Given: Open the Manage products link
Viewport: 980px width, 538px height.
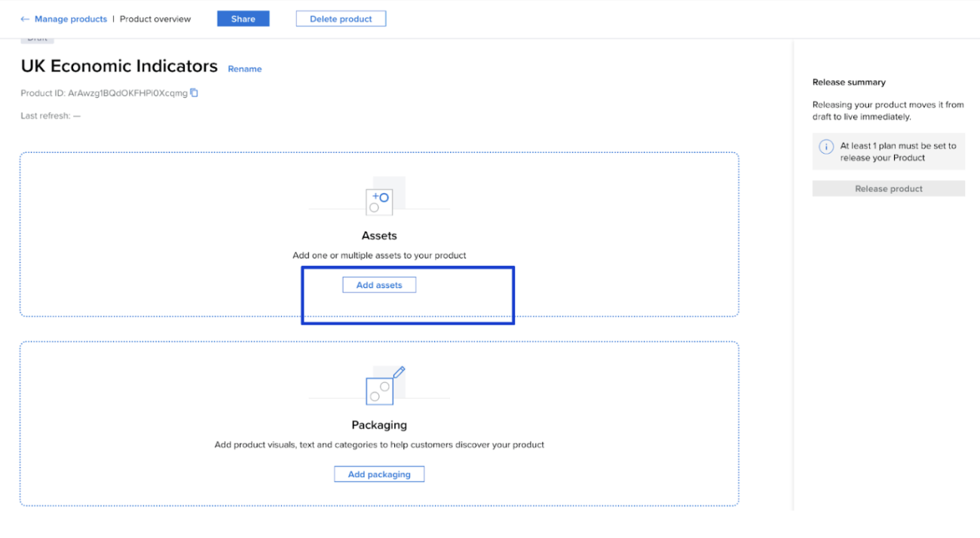Looking at the screenshot, I should coord(70,19).
